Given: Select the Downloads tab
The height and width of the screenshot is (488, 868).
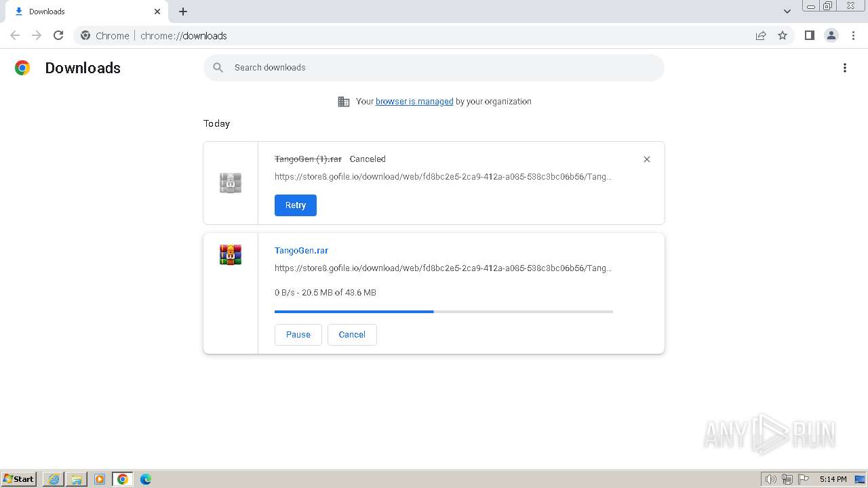Looking at the screenshot, I should pyautogui.click(x=85, y=12).
